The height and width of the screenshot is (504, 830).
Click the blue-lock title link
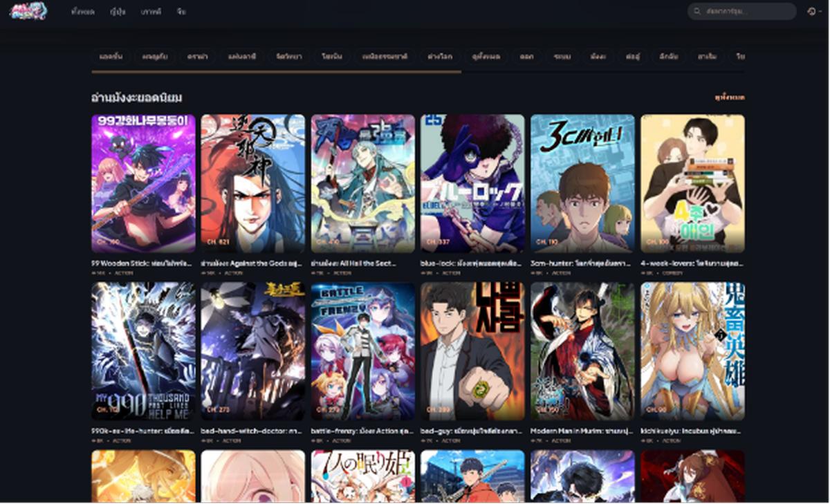click(x=472, y=263)
